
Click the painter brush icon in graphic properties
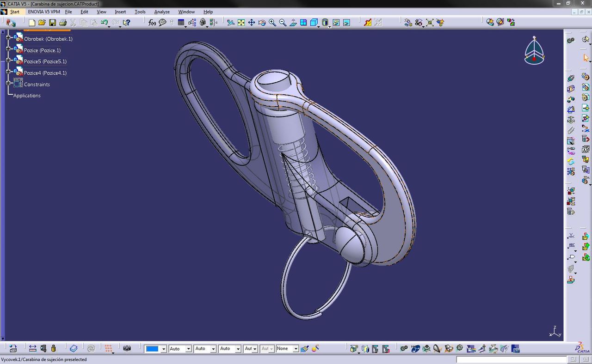coord(304,348)
